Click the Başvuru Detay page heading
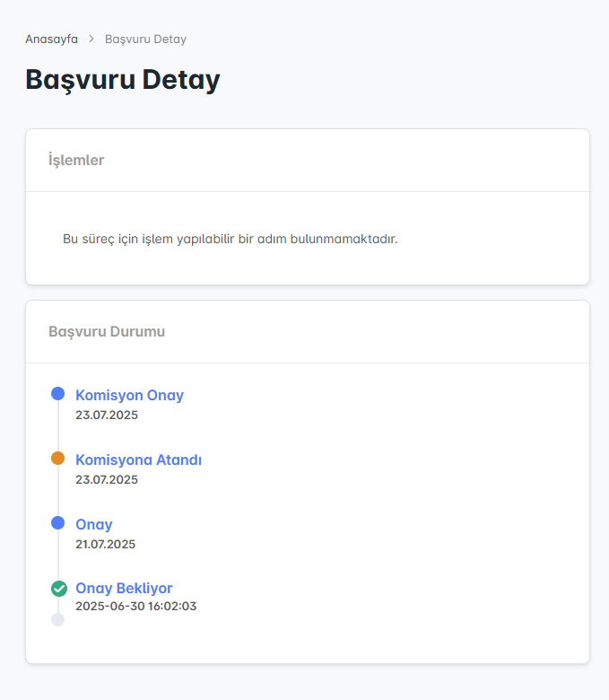 tap(123, 80)
